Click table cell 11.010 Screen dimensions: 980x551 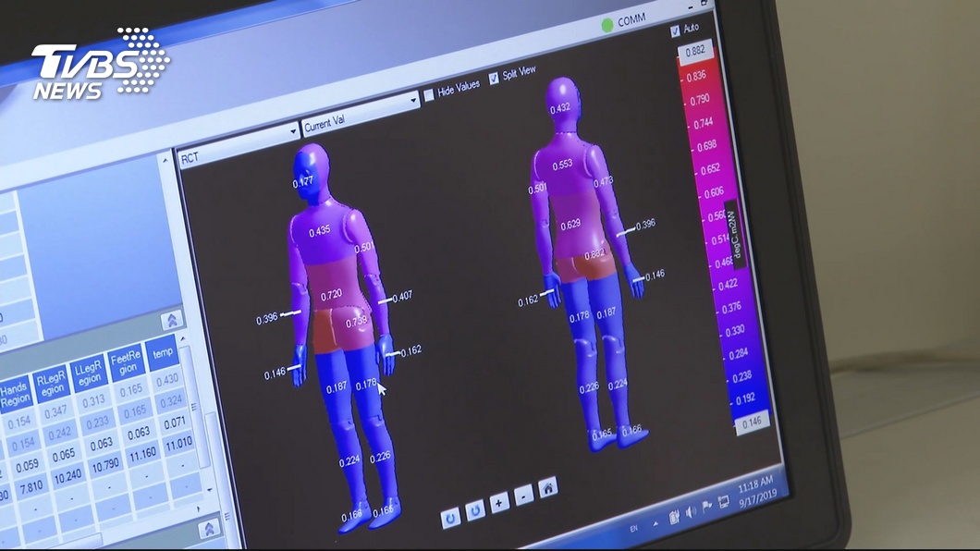click(x=178, y=444)
